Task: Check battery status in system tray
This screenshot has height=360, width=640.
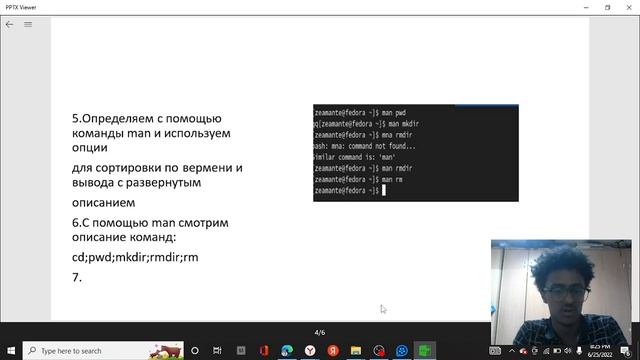Action: 557,351
